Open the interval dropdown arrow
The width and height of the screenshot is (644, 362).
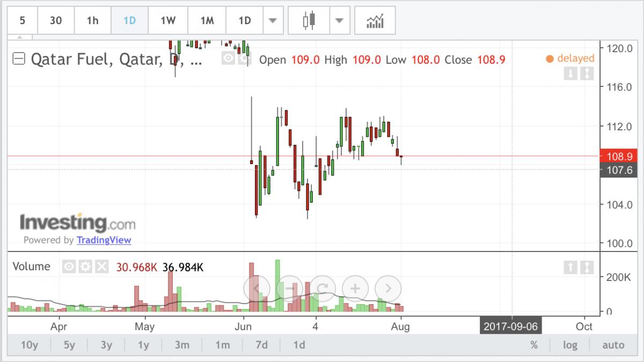coord(273,21)
